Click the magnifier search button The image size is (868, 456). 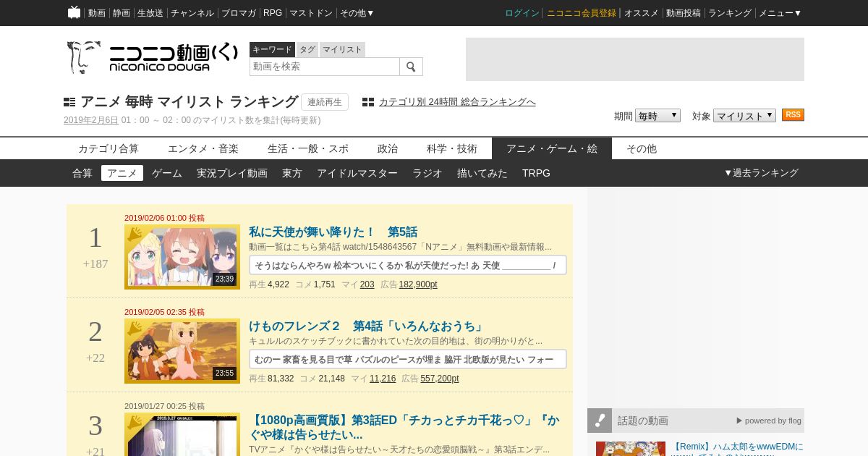click(x=411, y=67)
